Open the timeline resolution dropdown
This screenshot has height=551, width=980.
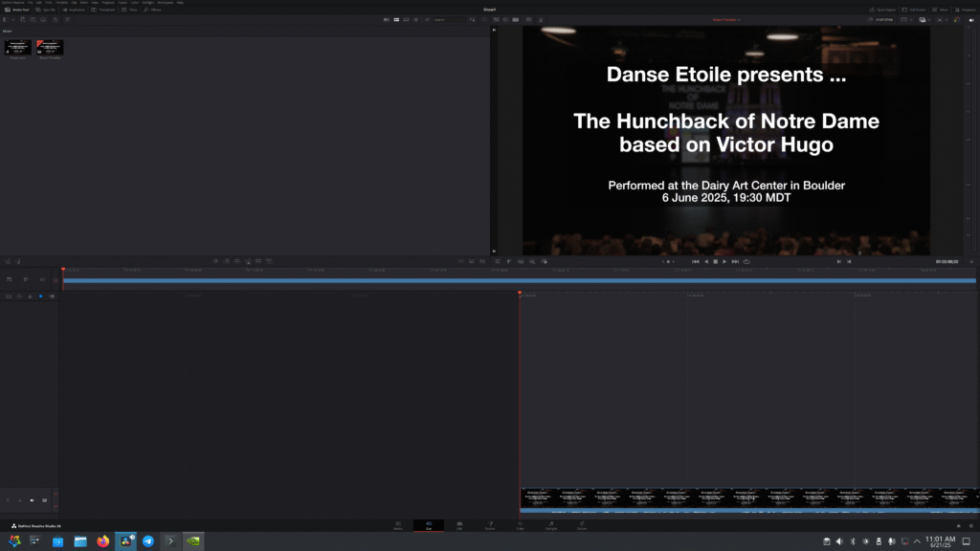coord(907,19)
